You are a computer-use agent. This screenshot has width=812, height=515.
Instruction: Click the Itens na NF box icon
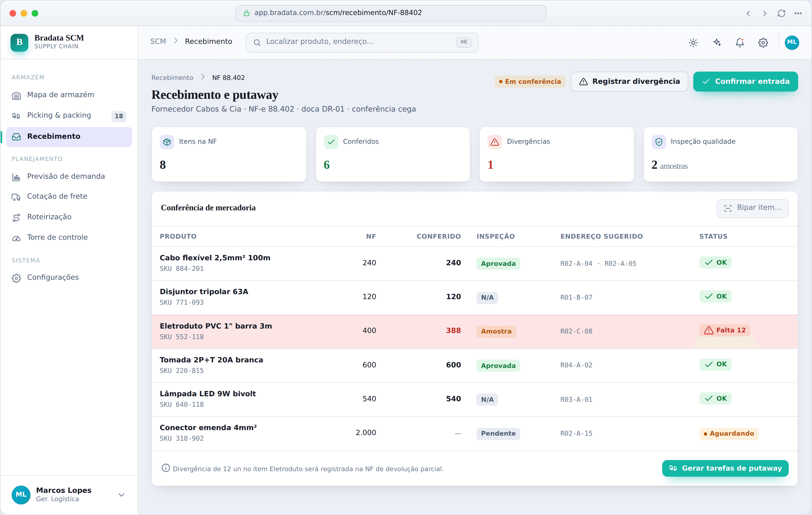(x=167, y=142)
